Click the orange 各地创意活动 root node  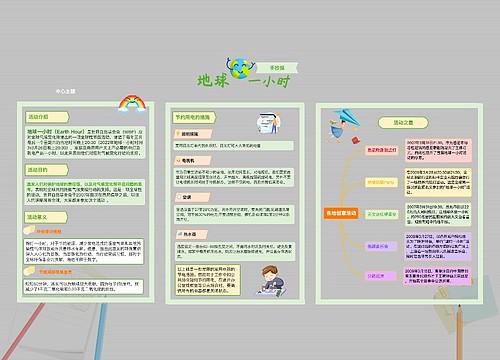[341, 213]
